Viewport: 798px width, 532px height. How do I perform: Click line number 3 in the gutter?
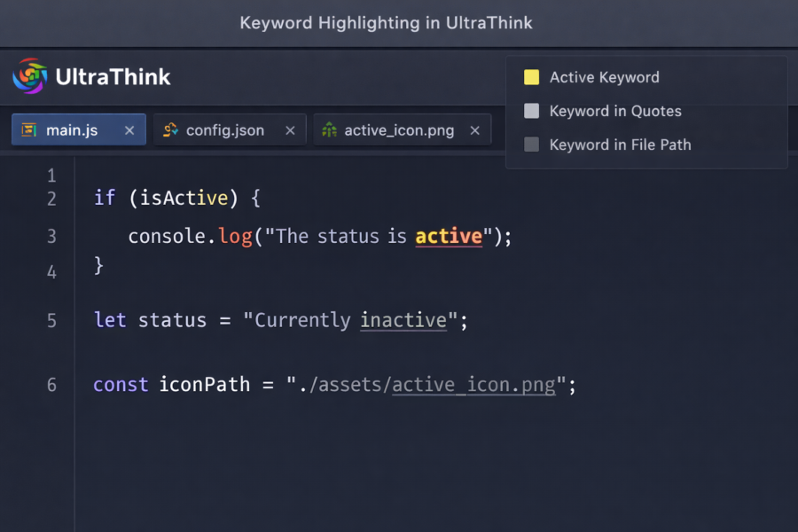[x=51, y=237]
